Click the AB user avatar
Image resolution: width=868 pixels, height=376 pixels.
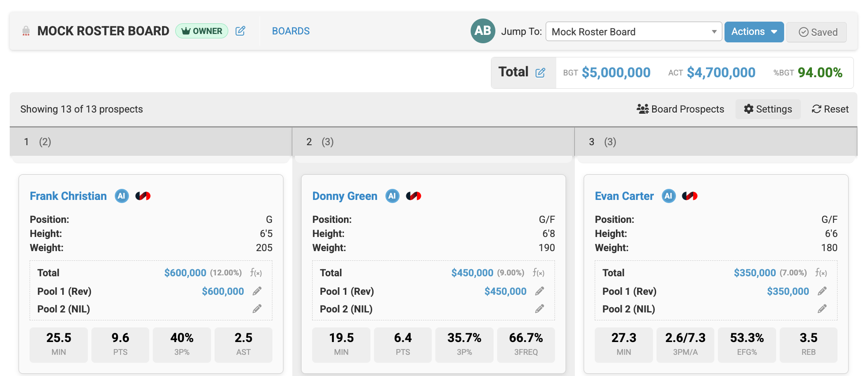(x=483, y=31)
